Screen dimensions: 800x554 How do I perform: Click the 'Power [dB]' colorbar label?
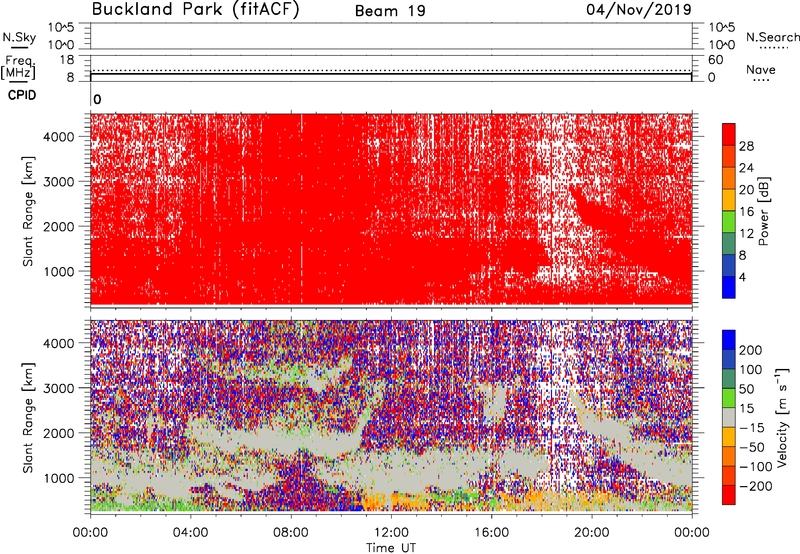pyautogui.click(x=763, y=211)
